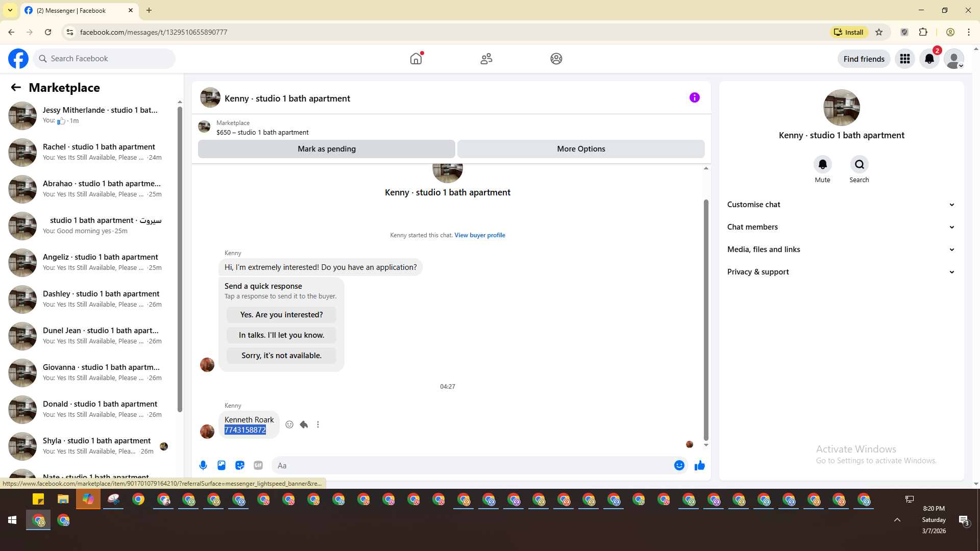The height and width of the screenshot is (551, 980).
Task: Click Find friends button
Action: [864, 59]
